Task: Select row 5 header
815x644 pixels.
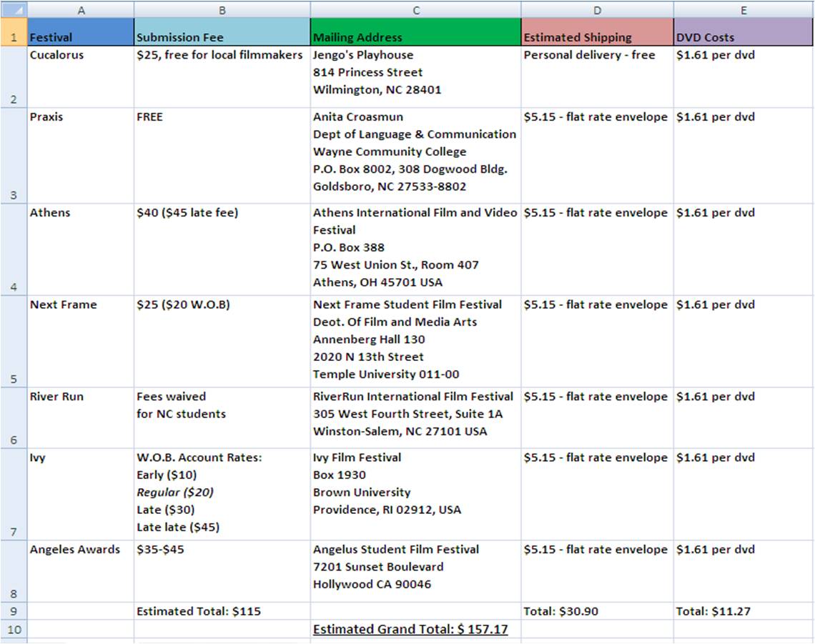Action: (14, 342)
